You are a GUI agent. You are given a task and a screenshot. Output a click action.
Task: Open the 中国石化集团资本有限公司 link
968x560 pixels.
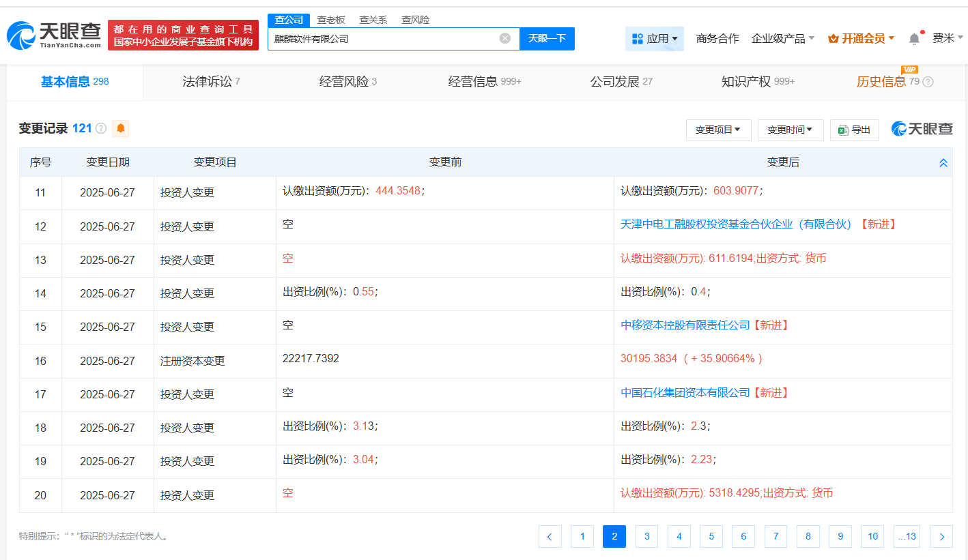click(685, 393)
